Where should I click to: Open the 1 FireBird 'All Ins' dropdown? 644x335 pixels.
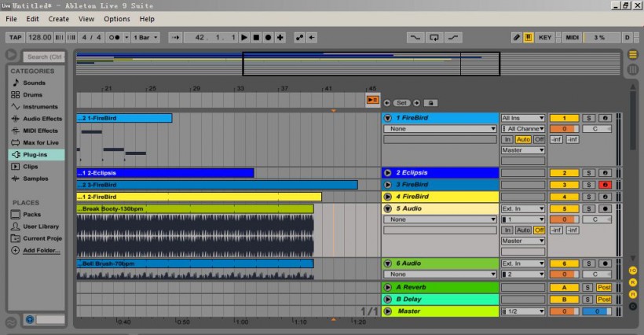(521, 118)
